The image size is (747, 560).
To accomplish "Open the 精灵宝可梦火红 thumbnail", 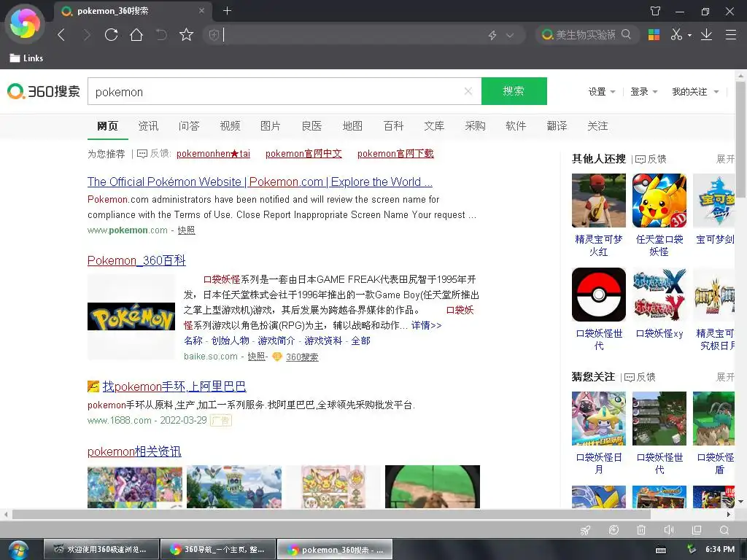I will click(x=599, y=201).
